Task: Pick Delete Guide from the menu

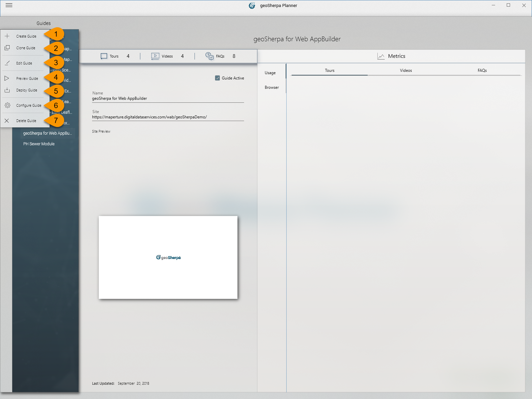Action: pos(25,121)
